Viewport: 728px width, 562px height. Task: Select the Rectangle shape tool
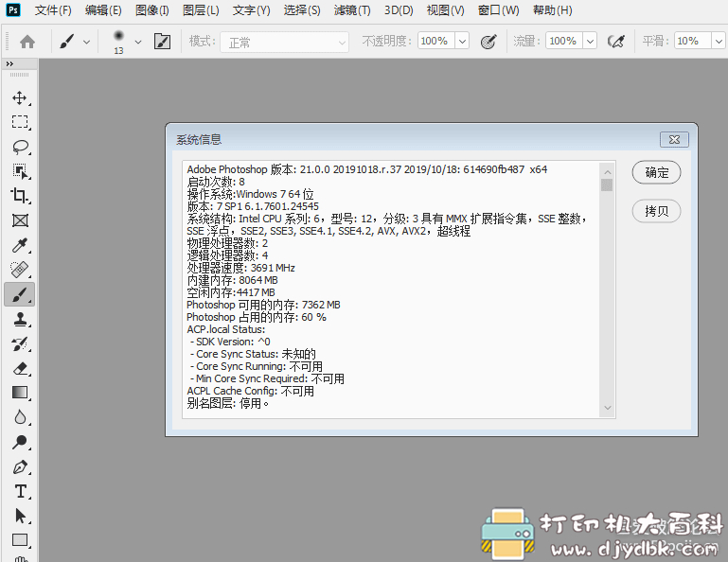(20, 540)
